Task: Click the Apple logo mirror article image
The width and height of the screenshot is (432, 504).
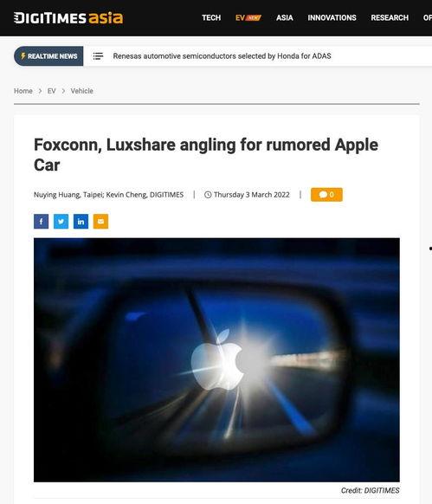Action: point(216,359)
